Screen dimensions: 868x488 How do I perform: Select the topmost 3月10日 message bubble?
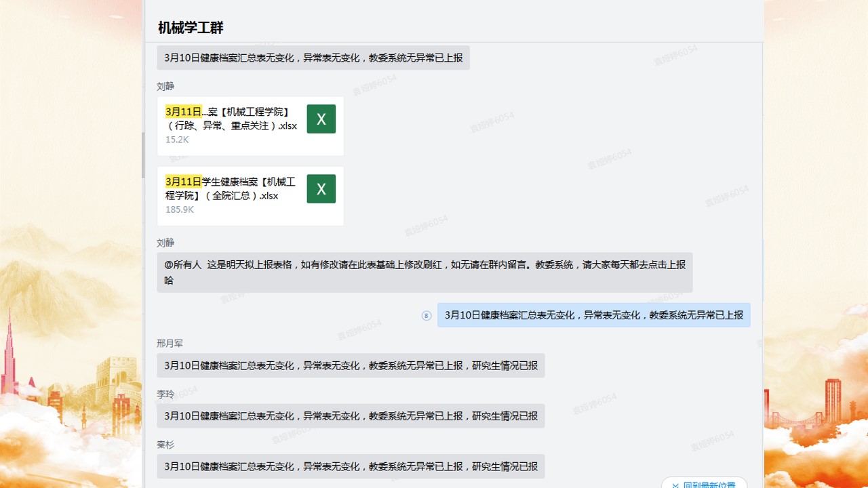pos(313,58)
